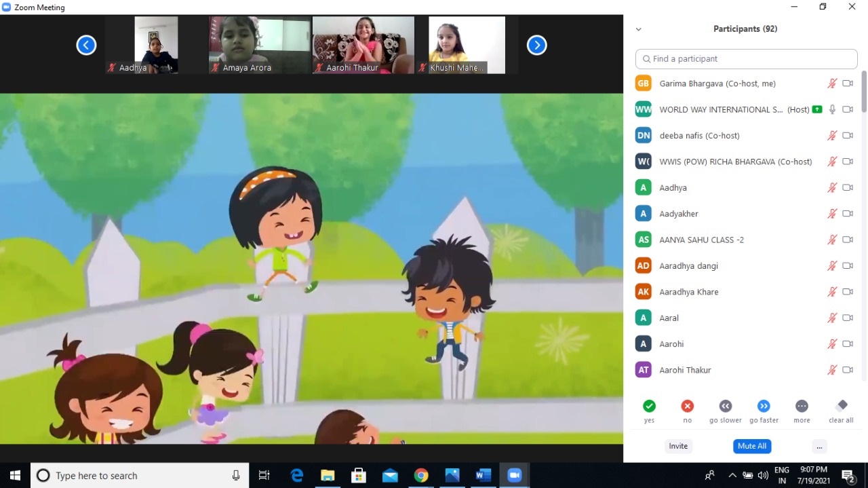Image resolution: width=868 pixels, height=488 pixels.
Task: Click the Windows Start button
Action: [x=15, y=475]
